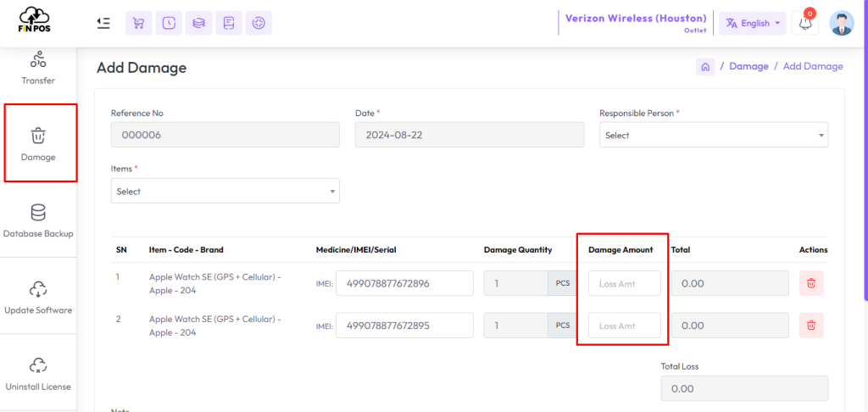Screen dimensions: 868x412
Task: Click the home breadcrumb icon
Action: 705,66
